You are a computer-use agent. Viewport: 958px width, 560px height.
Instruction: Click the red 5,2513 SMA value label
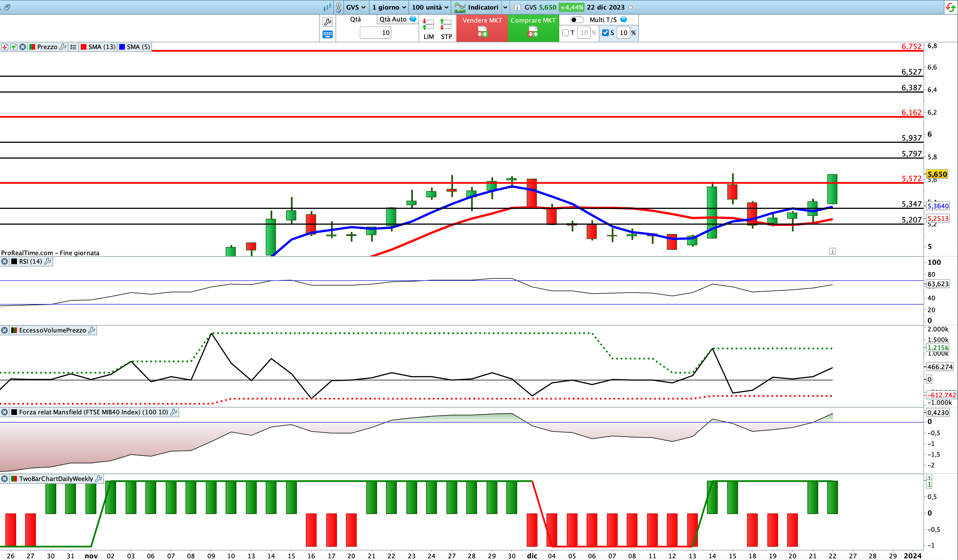click(x=938, y=218)
